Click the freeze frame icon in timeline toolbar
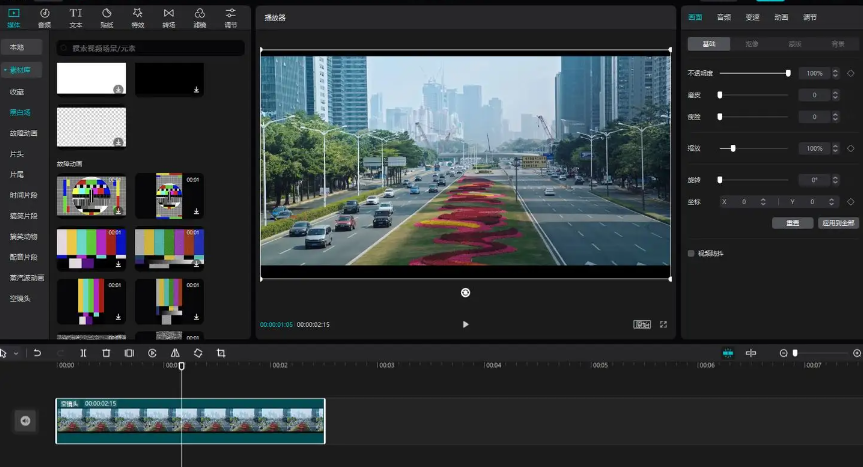 (x=129, y=353)
